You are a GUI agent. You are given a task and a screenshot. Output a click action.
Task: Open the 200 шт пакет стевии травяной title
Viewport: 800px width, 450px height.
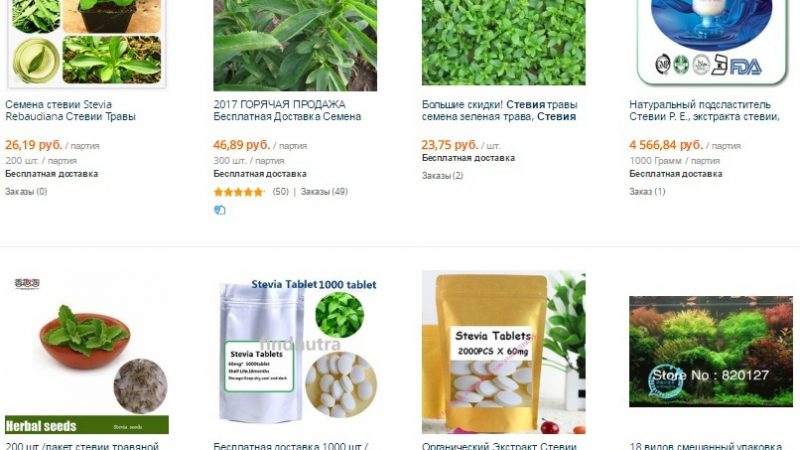82,445
